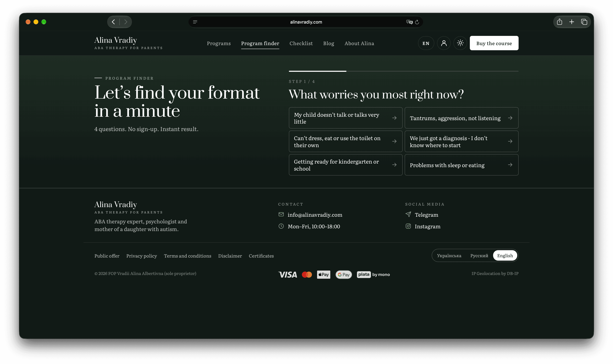Open the Safari share icon
The image size is (613, 364).
pyautogui.click(x=559, y=22)
